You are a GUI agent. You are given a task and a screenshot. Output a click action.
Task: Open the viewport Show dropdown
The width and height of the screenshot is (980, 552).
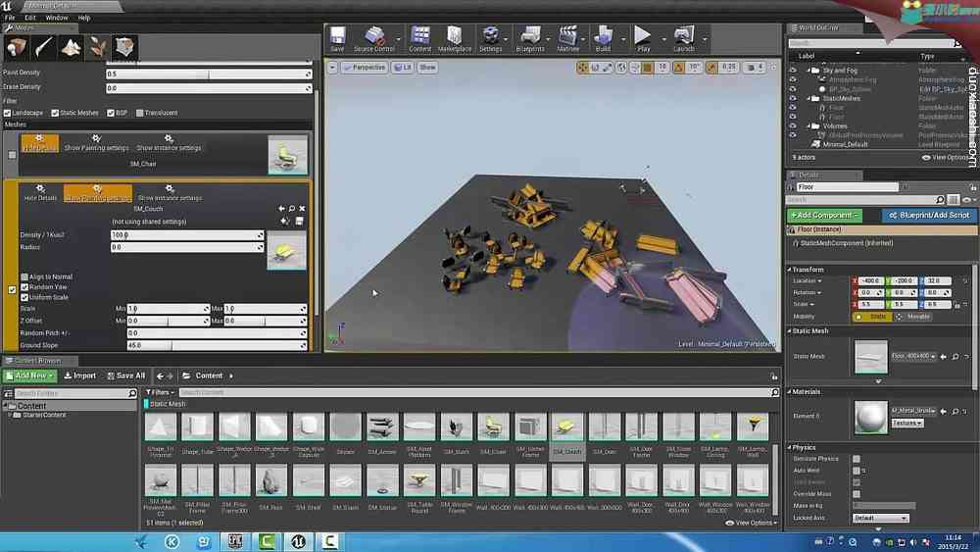click(x=427, y=68)
